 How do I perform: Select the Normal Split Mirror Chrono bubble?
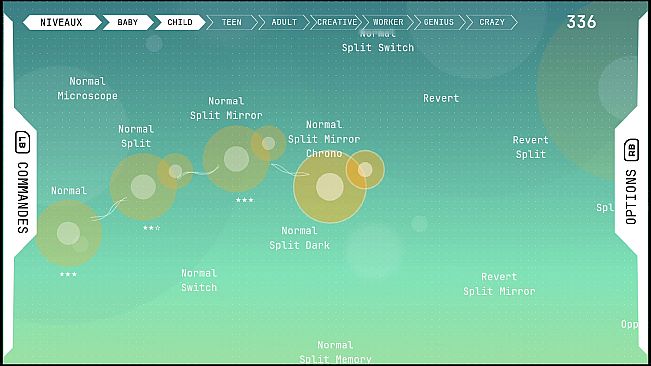click(x=330, y=187)
